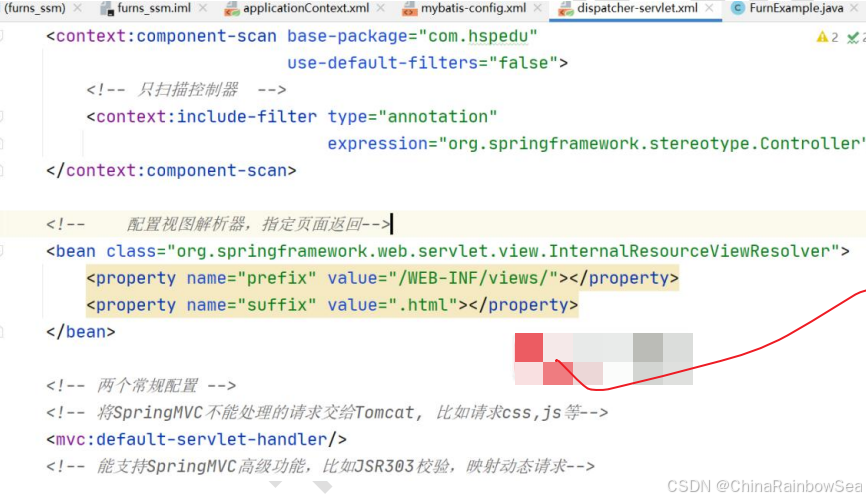
Task: Click the name="suffix" attribute
Action: pos(251,305)
